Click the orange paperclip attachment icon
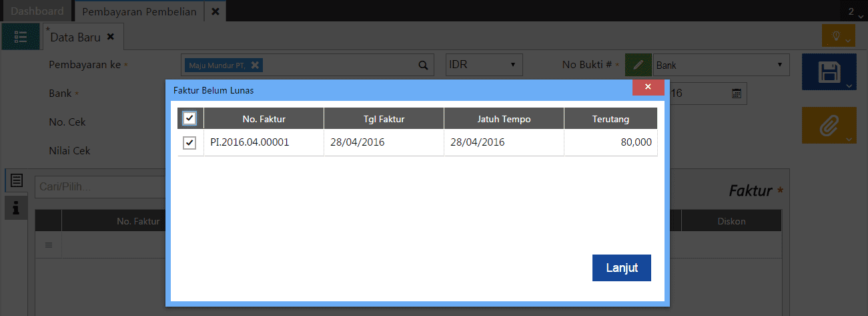Image resolution: width=868 pixels, height=316 pixels. (828, 125)
